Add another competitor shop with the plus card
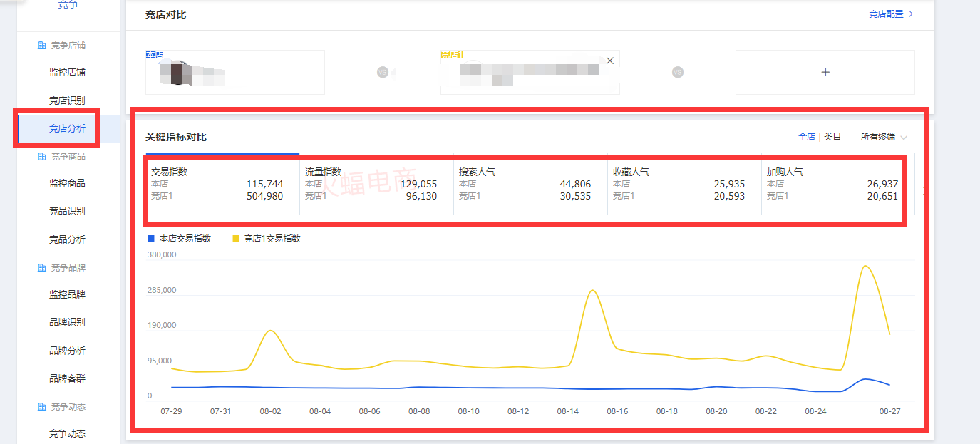 point(825,72)
